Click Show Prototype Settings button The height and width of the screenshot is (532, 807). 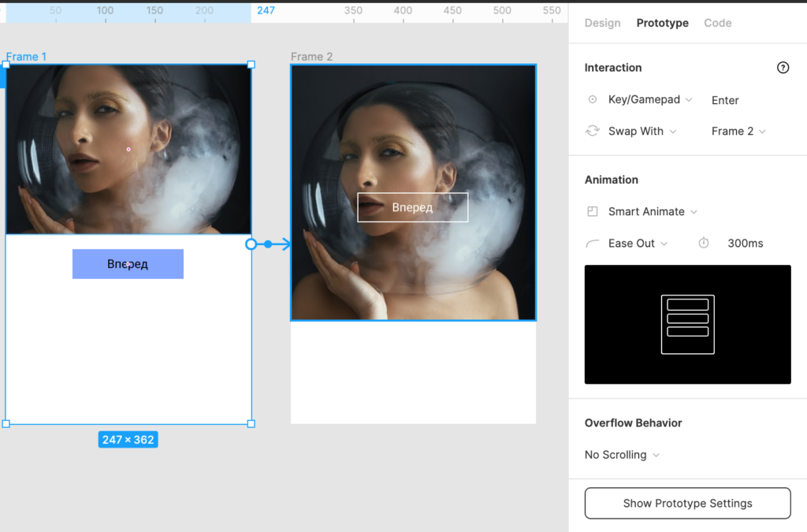pos(687,503)
